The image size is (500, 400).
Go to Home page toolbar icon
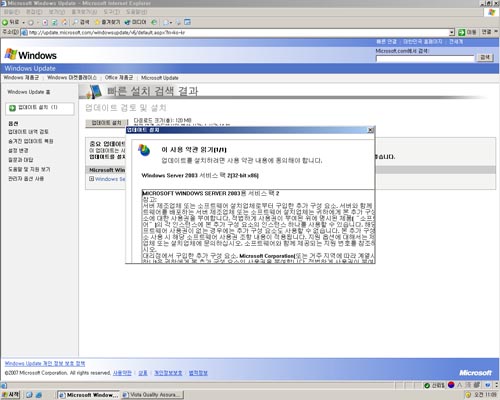pos(65,23)
